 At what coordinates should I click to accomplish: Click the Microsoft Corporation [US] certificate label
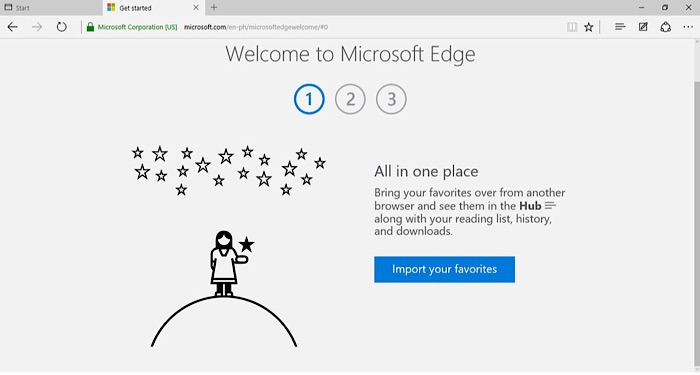(138, 27)
